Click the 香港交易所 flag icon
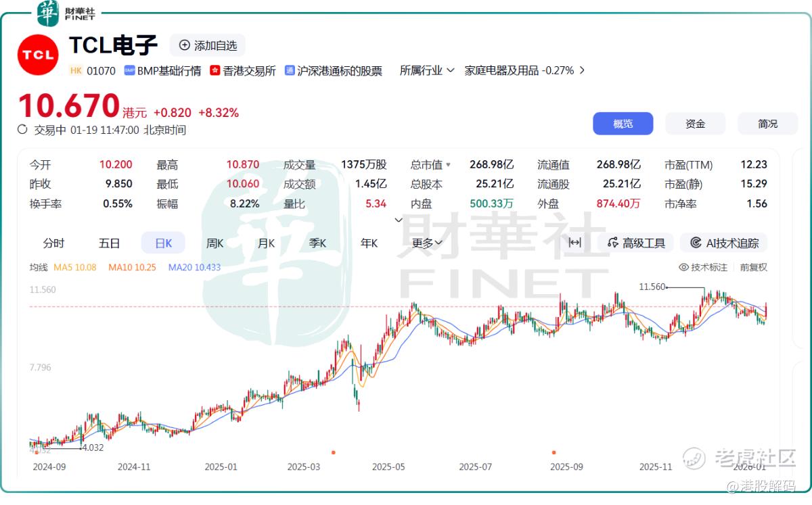Viewport: 812px width, 505px height. (215, 70)
